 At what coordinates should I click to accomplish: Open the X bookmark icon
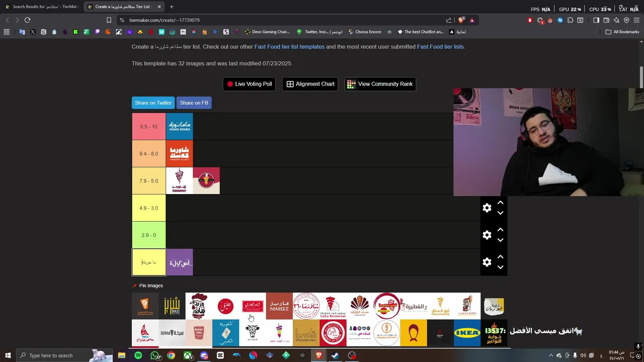pos(33,32)
